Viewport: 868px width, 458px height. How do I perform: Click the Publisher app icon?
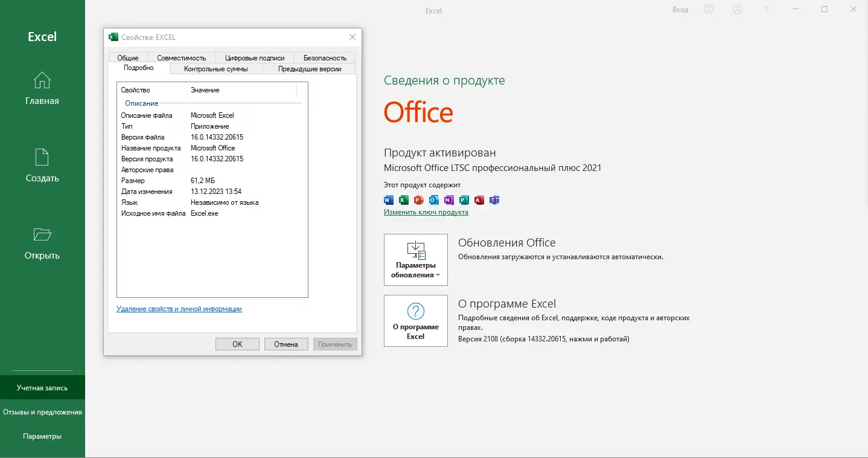point(464,200)
